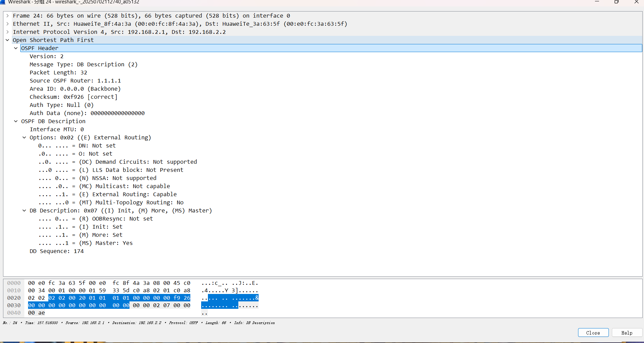This screenshot has height=343, width=644.
Task: Expand the Ethernet II details
Action: (7, 24)
